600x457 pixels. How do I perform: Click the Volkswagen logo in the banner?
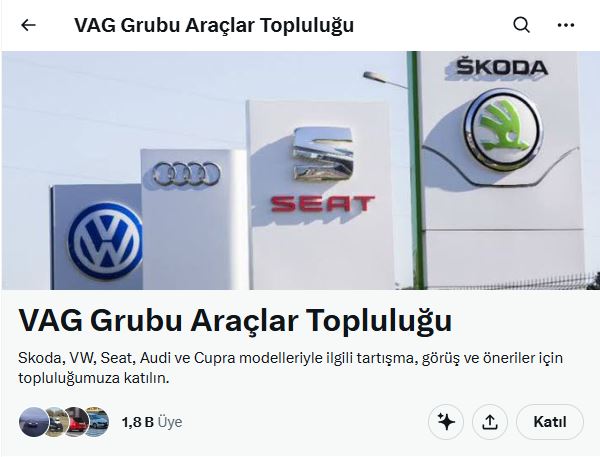click(x=105, y=241)
